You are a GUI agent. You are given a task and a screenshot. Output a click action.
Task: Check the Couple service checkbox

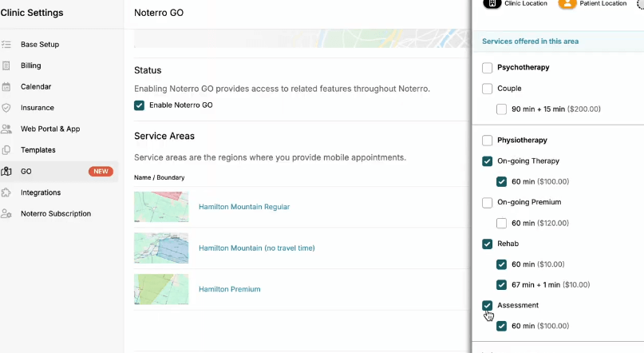[487, 89]
